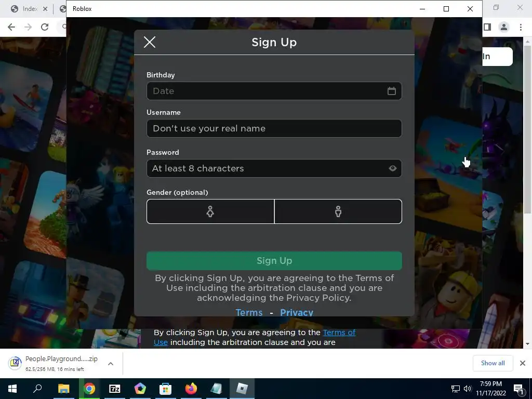
Task: Open the Chrome profile icon
Action: [504, 27]
